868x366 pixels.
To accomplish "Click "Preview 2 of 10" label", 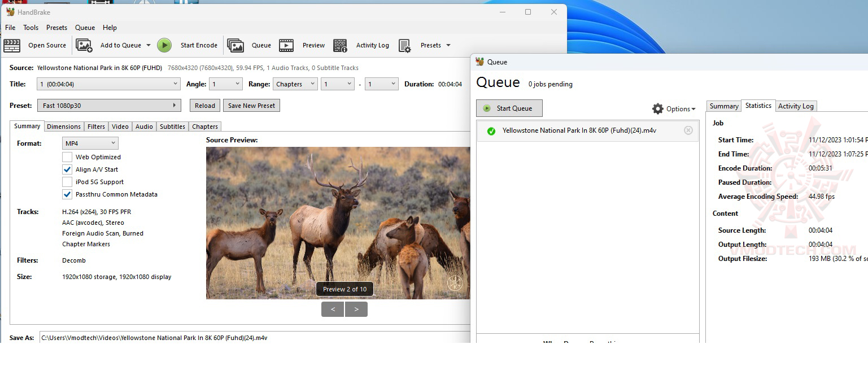I will 344,289.
